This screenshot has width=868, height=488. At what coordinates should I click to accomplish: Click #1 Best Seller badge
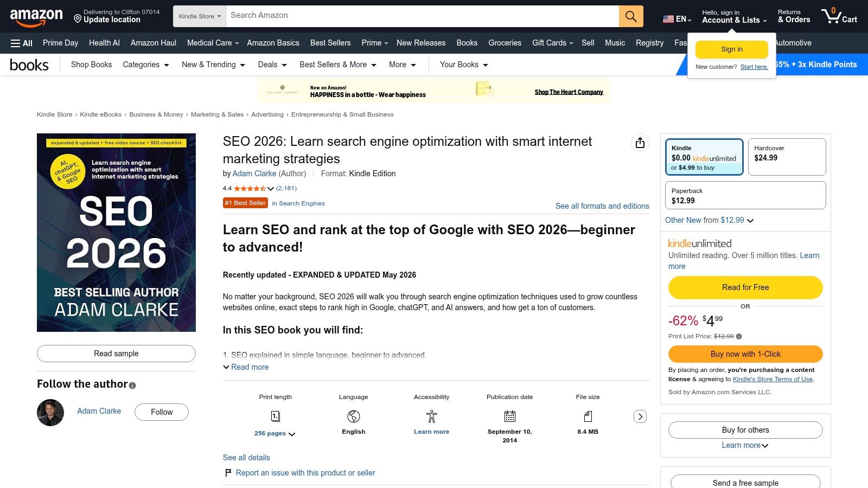point(245,203)
